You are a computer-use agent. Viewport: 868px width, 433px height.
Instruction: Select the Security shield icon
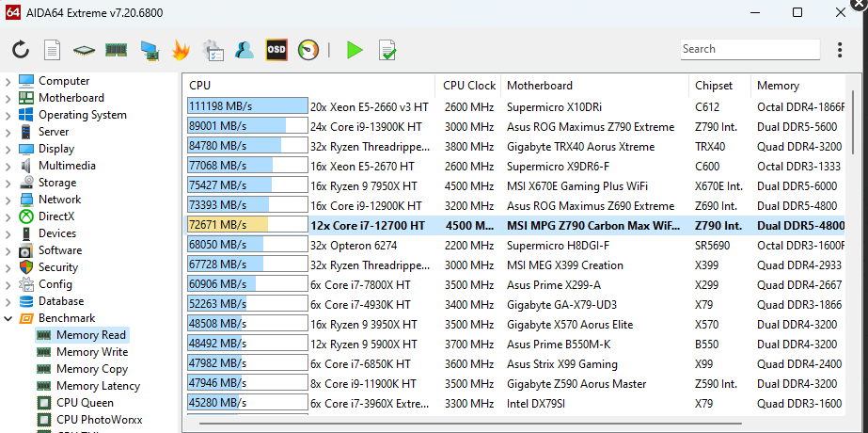click(x=26, y=267)
